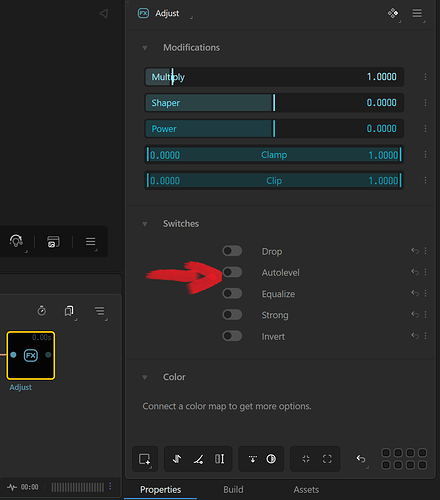The image size is (440, 500).
Task: Click the triangle play icon in the dark viewport
Action: click(x=104, y=14)
